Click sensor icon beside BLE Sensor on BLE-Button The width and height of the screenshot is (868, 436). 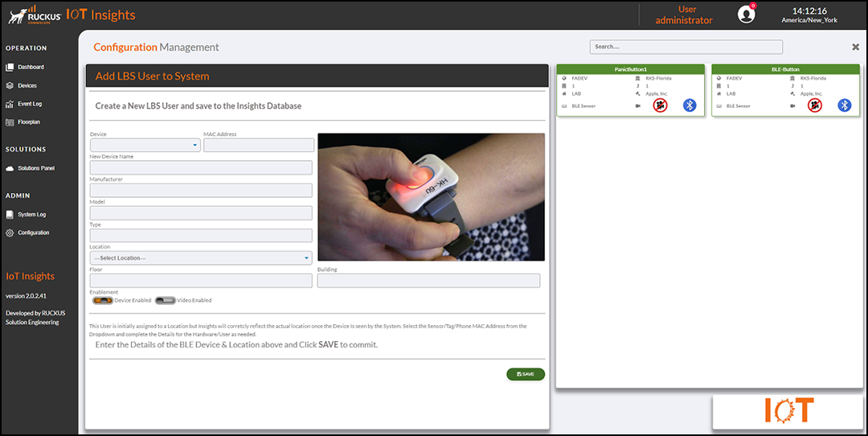tap(719, 106)
